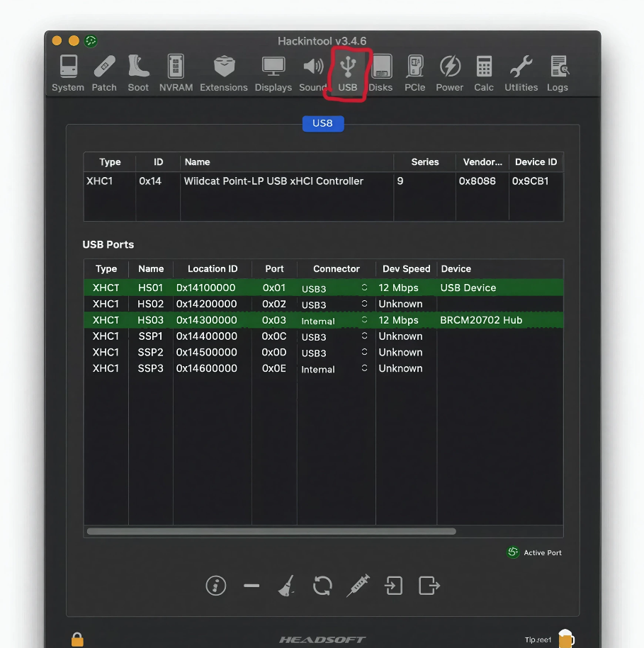644x648 pixels.
Task: Open the Sound section
Action: (x=313, y=73)
